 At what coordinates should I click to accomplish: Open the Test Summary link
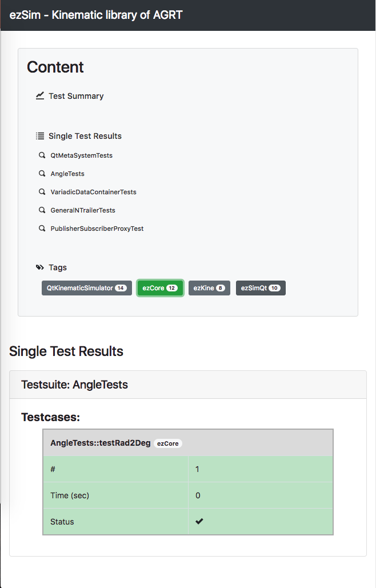click(76, 96)
